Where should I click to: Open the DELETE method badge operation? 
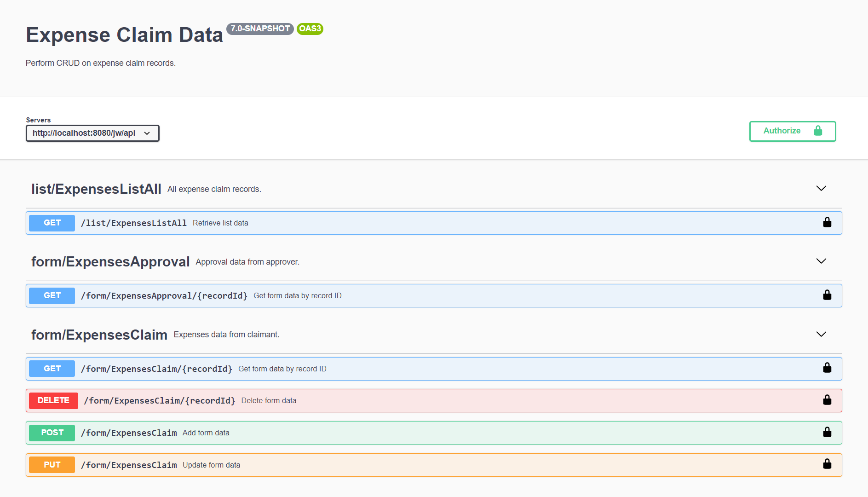point(53,401)
